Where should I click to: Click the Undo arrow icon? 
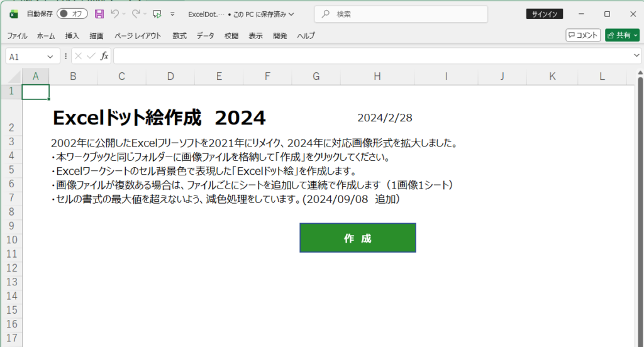[x=114, y=14]
